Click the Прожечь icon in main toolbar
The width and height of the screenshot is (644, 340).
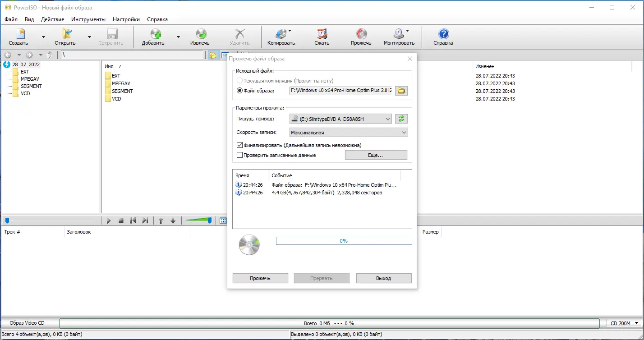click(x=361, y=34)
